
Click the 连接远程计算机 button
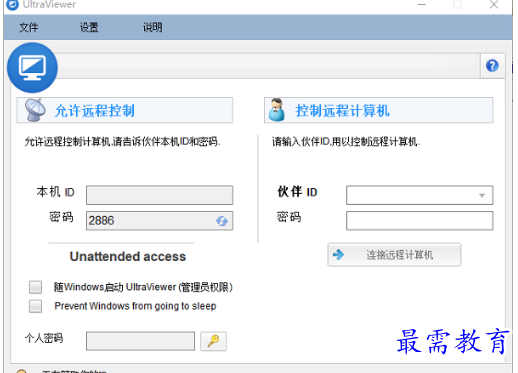(394, 255)
